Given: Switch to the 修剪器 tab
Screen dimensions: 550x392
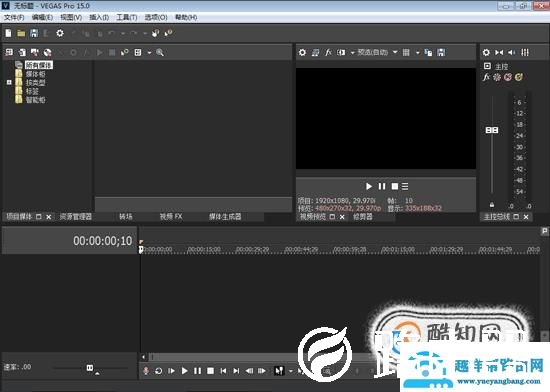Looking at the screenshot, I should (362, 217).
